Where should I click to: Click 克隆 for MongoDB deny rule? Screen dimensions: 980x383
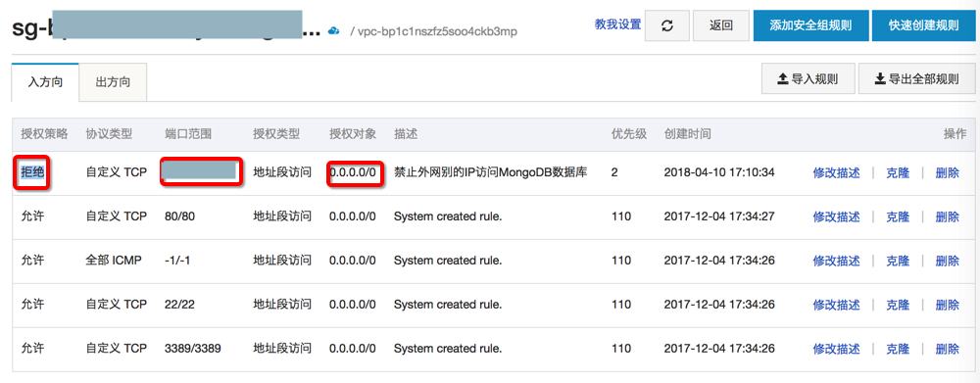click(x=898, y=173)
